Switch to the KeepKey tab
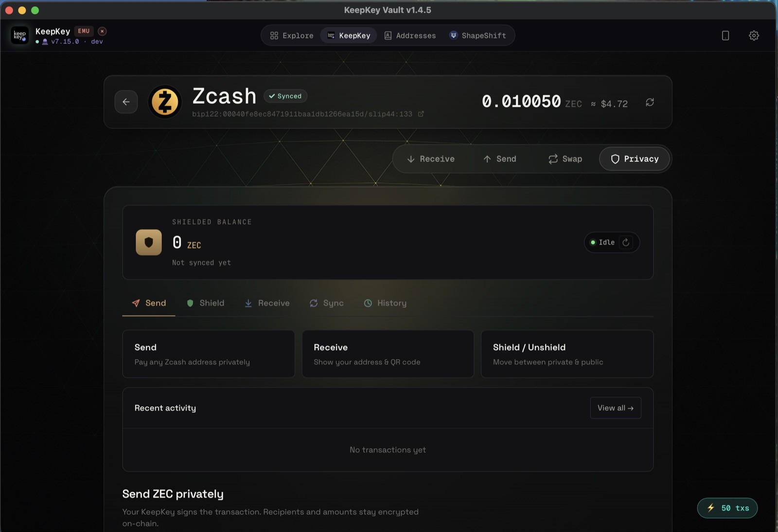Screen dimensions: 778x532 [349, 35]
